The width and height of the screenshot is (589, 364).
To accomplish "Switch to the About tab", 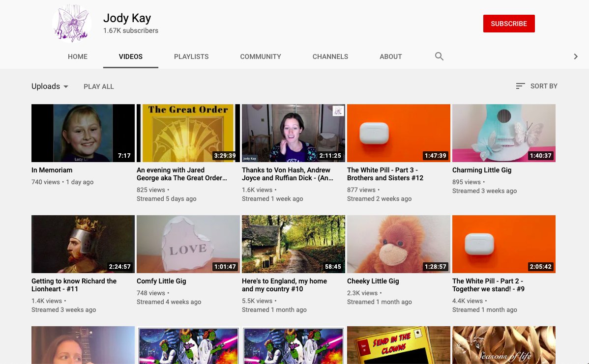I will pos(391,56).
